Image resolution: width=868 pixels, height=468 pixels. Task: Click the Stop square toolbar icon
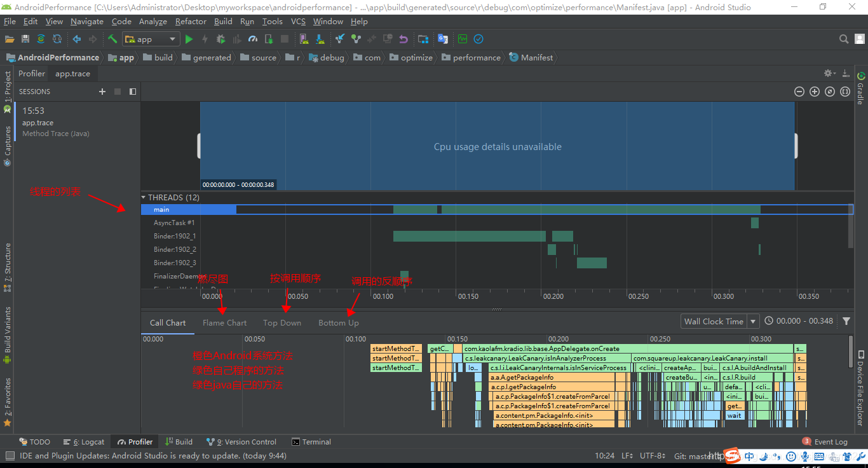click(285, 39)
